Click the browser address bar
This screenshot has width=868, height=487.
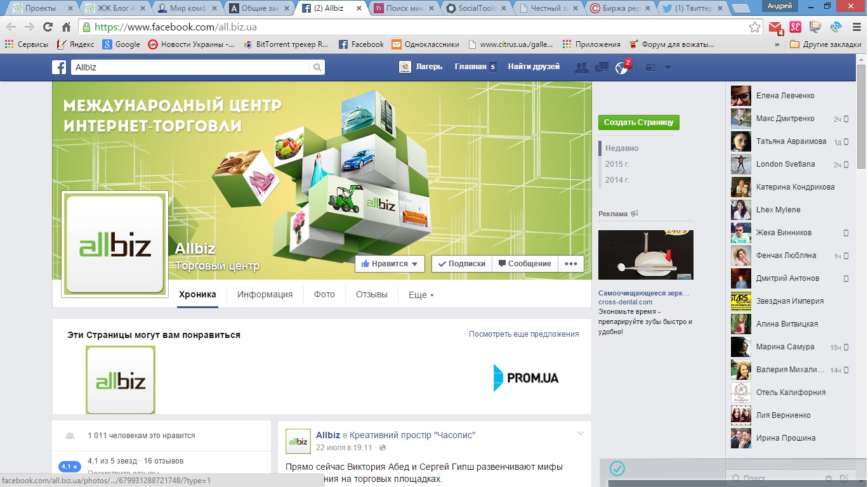click(419, 27)
